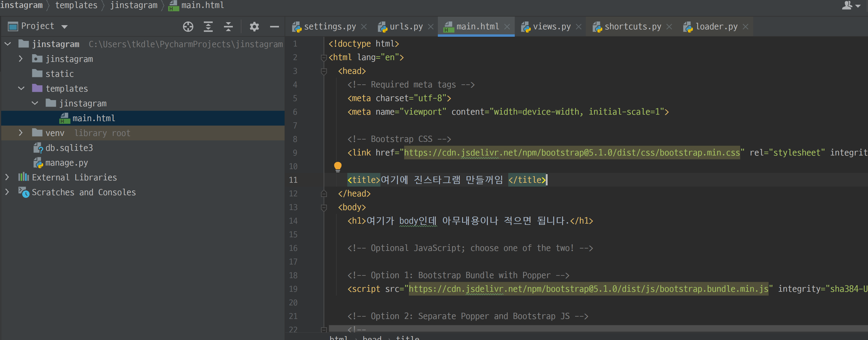The height and width of the screenshot is (340, 868).
Task: Close the shortcuts.py tab
Action: click(x=669, y=27)
